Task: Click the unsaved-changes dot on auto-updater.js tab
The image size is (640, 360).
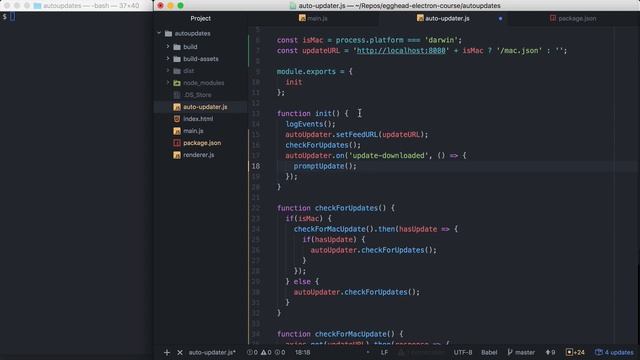Action: tap(500, 19)
